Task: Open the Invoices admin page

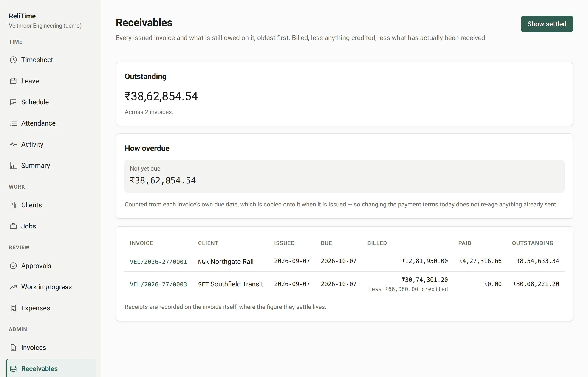Action: (x=50, y=348)
